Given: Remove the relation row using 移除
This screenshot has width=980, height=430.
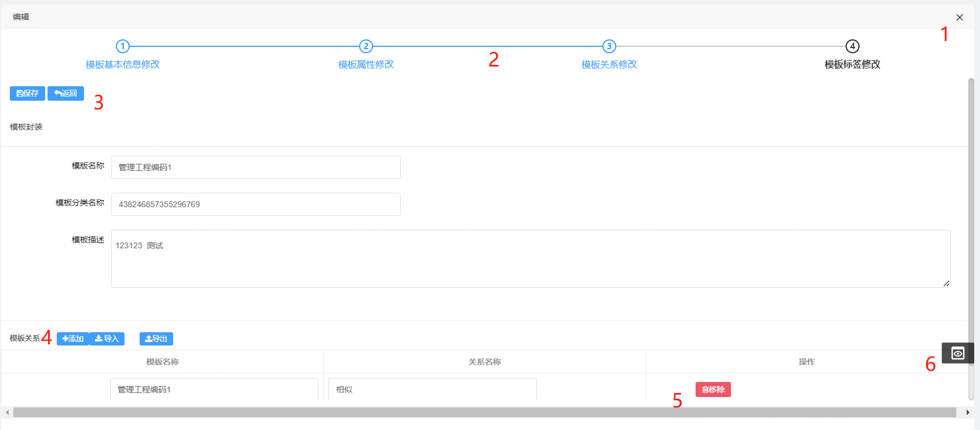Looking at the screenshot, I should tap(713, 389).
